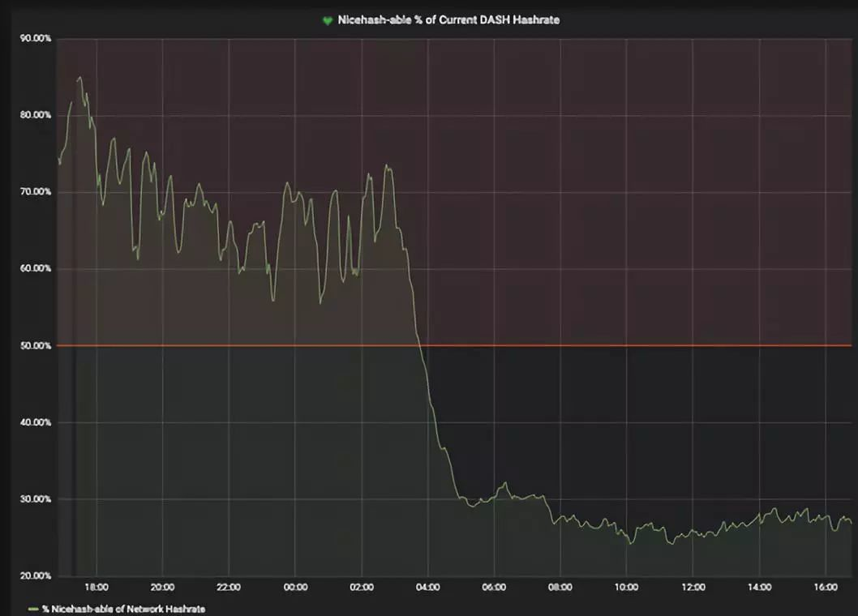Click the '22:00' time axis label
Viewport: 858px width, 616px height.
(229, 587)
